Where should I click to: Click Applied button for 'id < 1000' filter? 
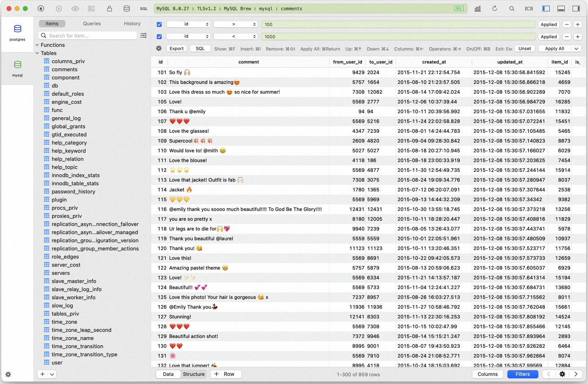(549, 37)
